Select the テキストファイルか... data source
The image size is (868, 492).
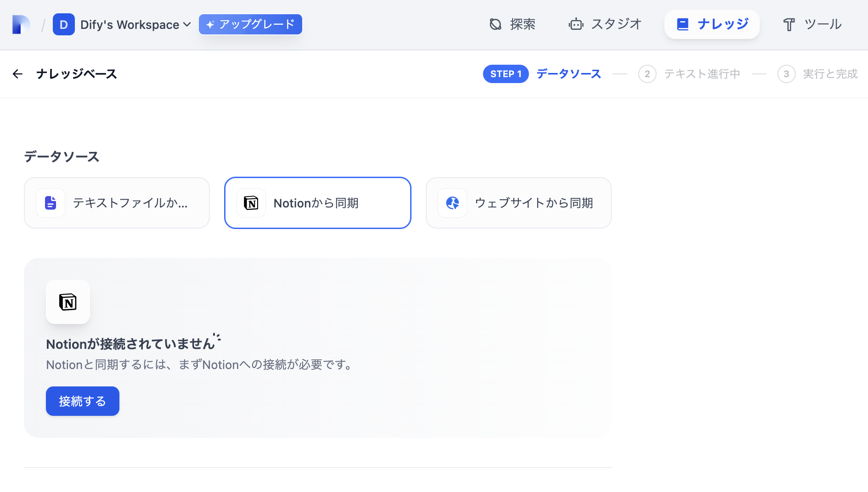(x=117, y=203)
